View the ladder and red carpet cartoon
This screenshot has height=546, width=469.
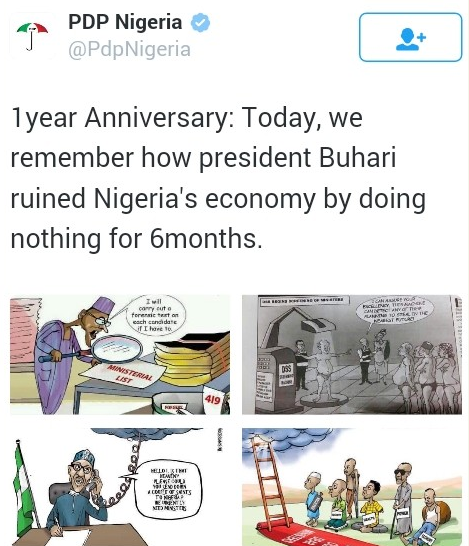click(x=352, y=487)
